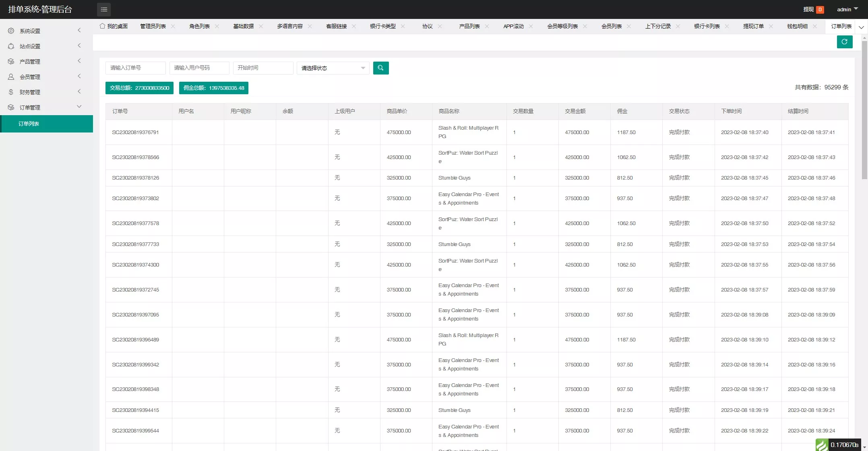The height and width of the screenshot is (451, 868).
Task: Switch to the 会员列表 tab
Action: tap(611, 26)
